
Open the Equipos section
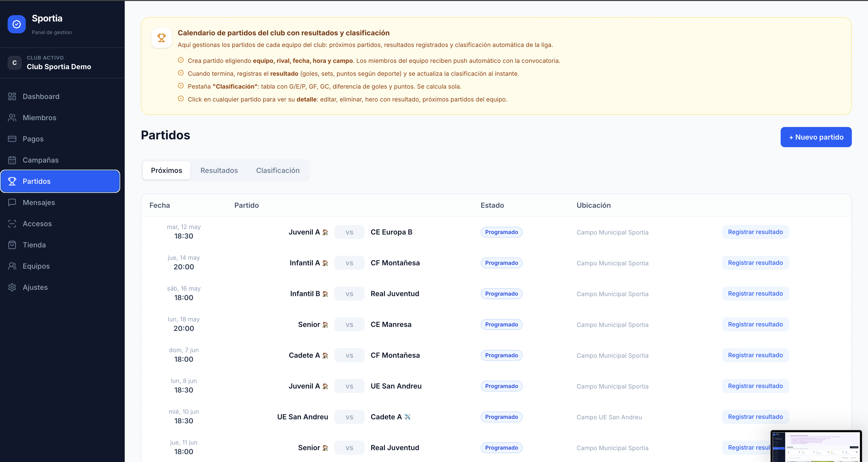60,266
